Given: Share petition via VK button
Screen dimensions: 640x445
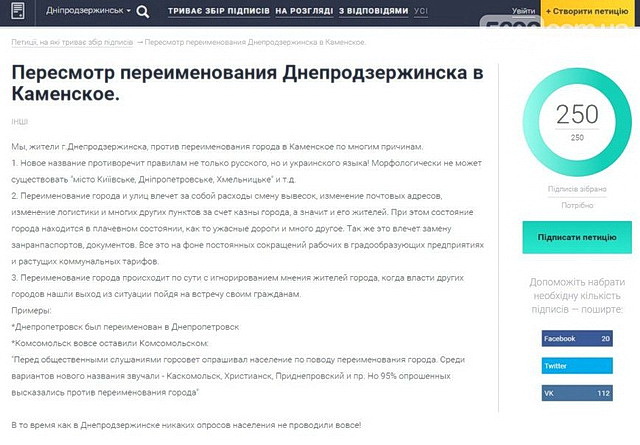Looking at the screenshot, I should point(577,393).
